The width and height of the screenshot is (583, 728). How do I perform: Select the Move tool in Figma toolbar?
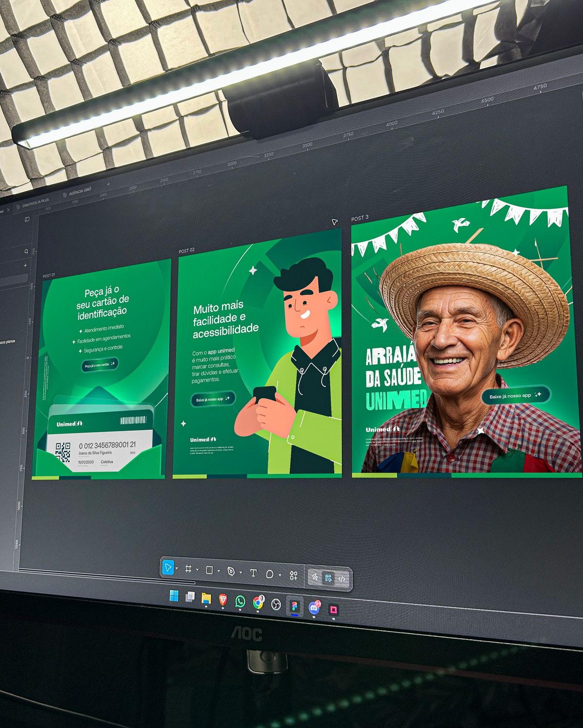click(x=168, y=567)
